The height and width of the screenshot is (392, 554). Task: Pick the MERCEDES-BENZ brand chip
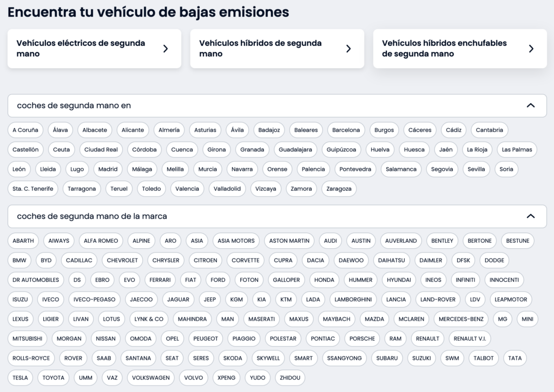tap(461, 319)
